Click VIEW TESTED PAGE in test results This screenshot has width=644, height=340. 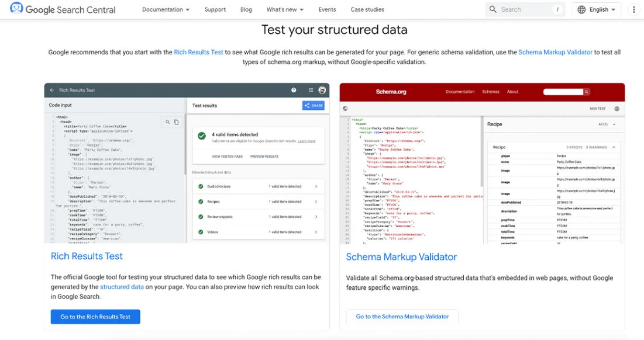coord(227,157)
